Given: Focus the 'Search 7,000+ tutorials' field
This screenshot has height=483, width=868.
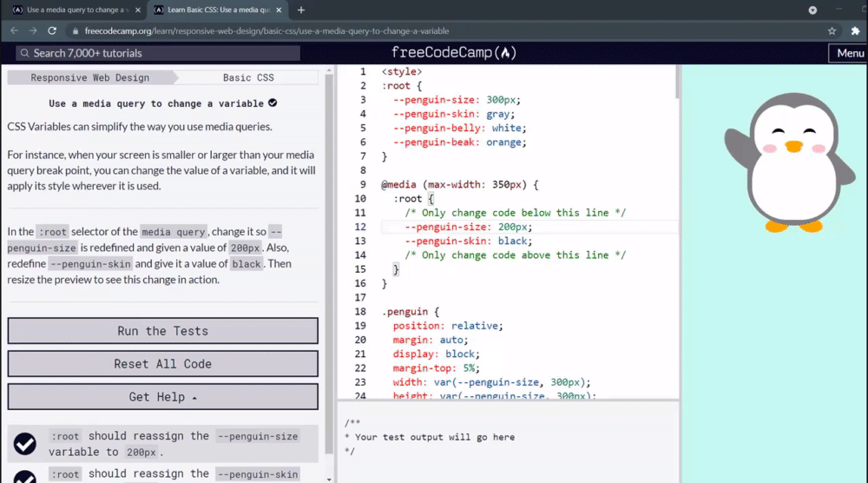Looking at the screenshot, I should (x=158, y=53).
